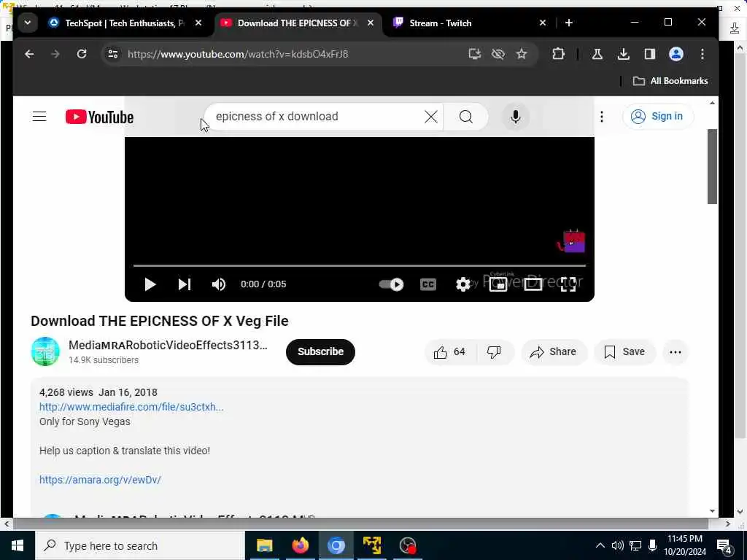Install app icon in address bar
747x560 pixels.
[x=474, y=54]
